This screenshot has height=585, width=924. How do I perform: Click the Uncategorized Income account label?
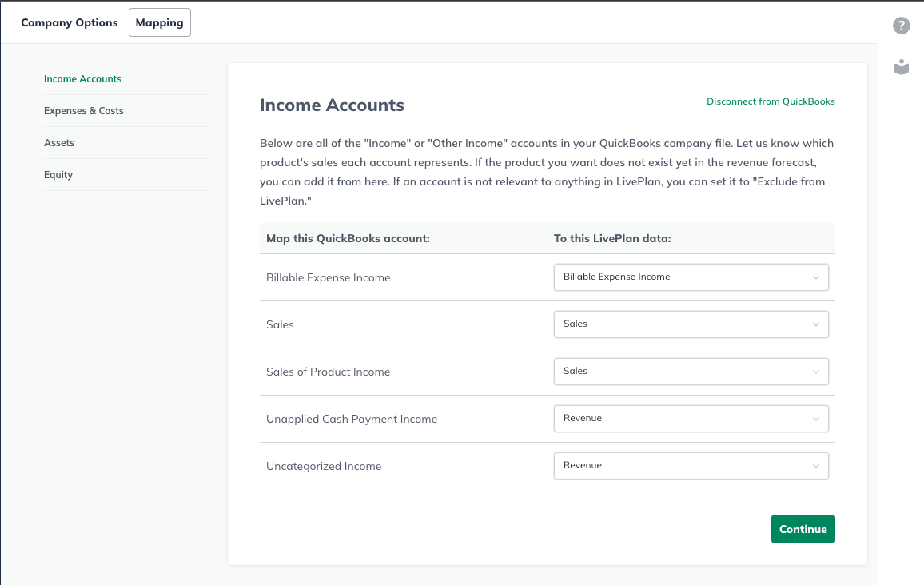point(324,466)
